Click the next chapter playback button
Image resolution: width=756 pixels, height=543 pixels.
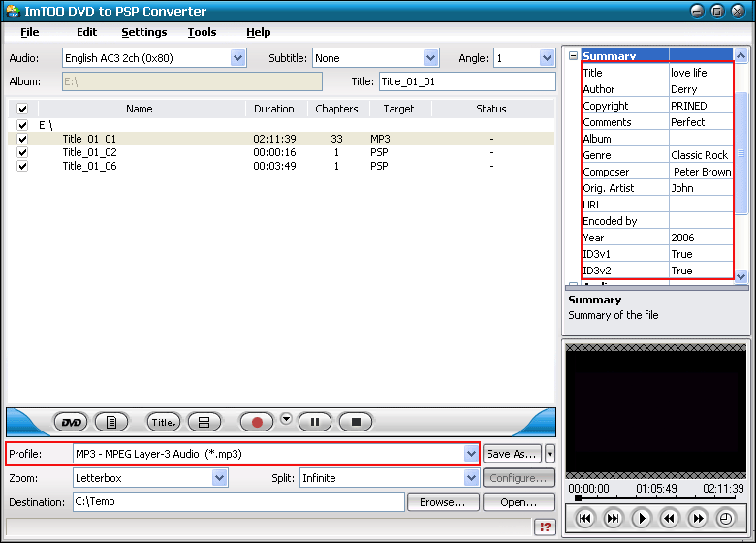[613, 519]
